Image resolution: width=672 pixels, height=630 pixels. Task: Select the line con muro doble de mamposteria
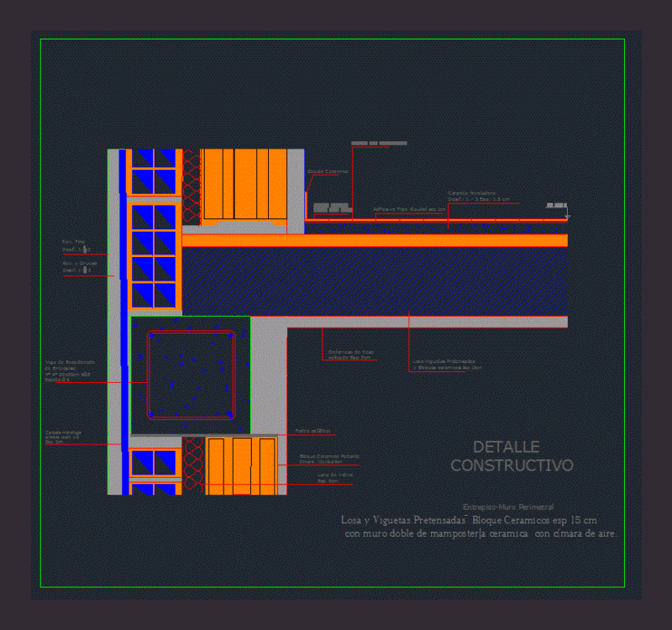tap(480, 533)
